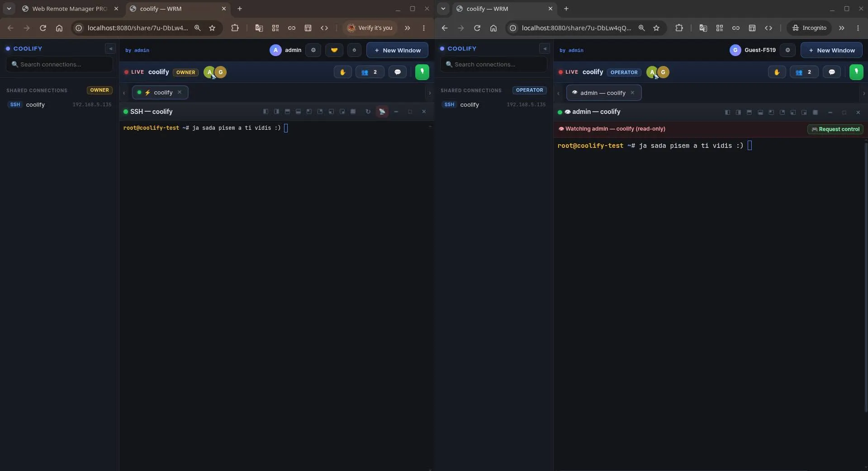
Task: Collapse the sidebar in the Guest window
Action: click(545, 48)
